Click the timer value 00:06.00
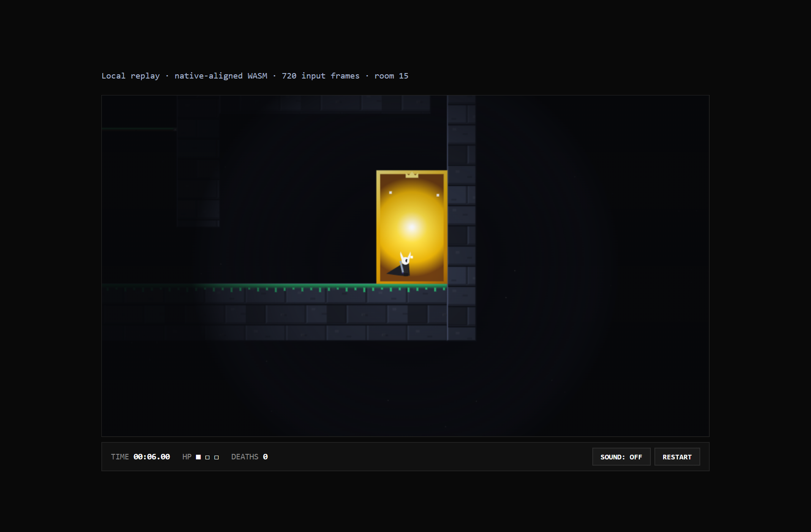The height and width of the screenshot is (532, 811). [x=152, y=457]
